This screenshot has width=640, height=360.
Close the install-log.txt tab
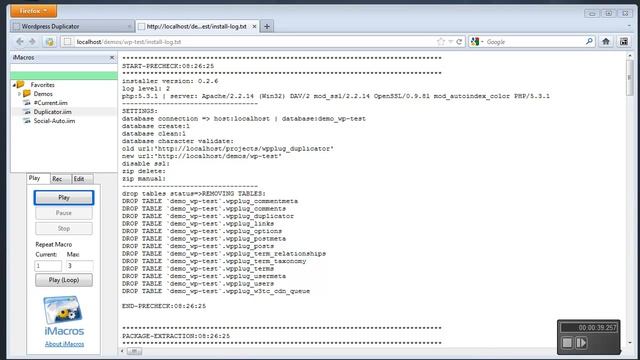click(x=254, y=27)
